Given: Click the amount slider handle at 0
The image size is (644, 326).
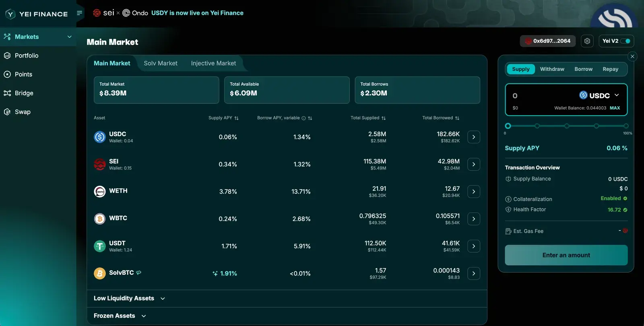Looking at the screenshot, I should [508, 126].
